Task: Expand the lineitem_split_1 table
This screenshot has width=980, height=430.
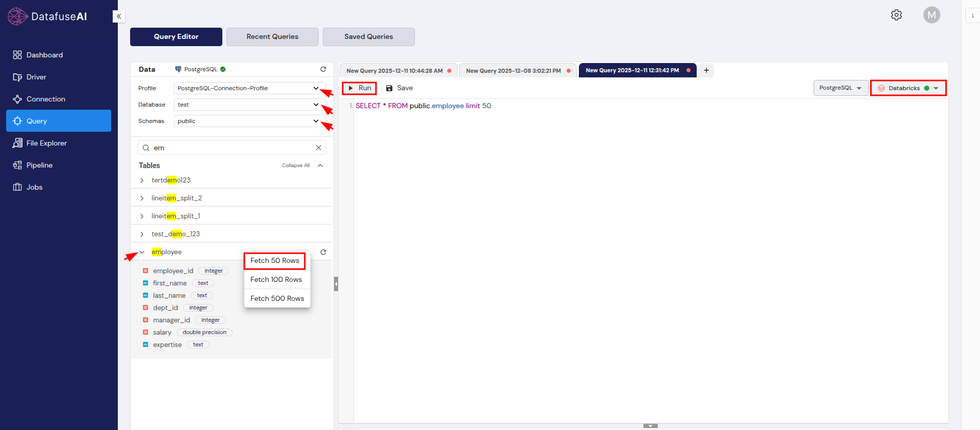Action: (x=142, y=216)
